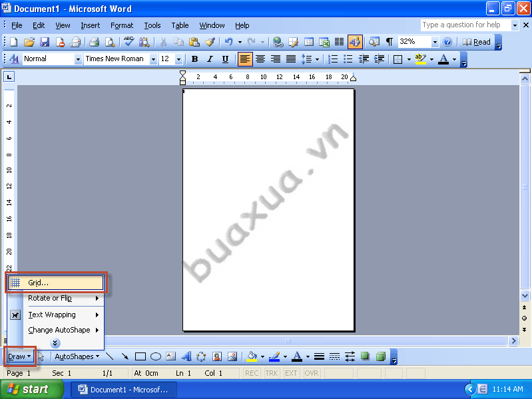
Task: Select the Document1 taskbar button
Action: (123, 390)
